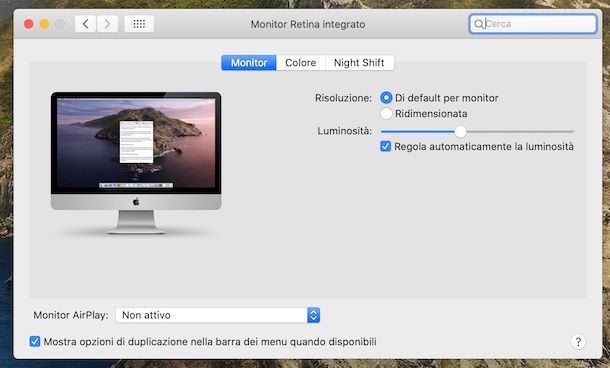Select 'Di default per monitor' resolution
This screenshot has height=368, width=610.
click(386, 98)
